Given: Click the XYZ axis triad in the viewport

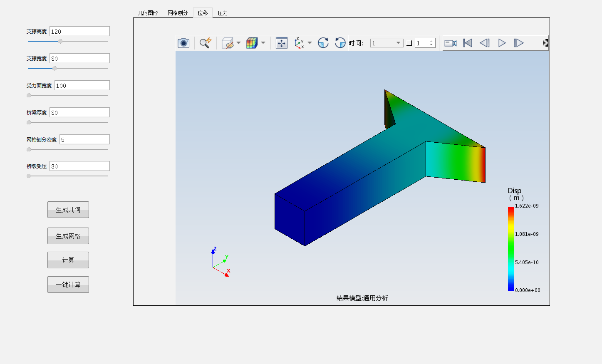Looking at the screenshot, I should pos(221,262).
